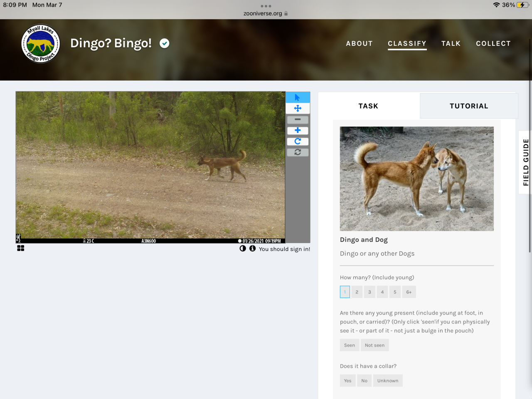
Task: Show subject metadata info icon
Action: (252, 249)
